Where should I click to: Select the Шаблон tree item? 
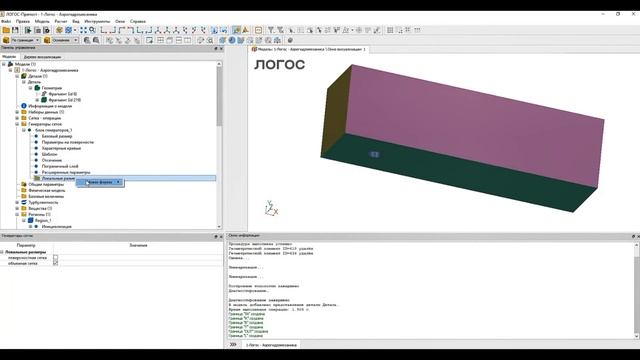pyautogui.click(x=49, y=154)
